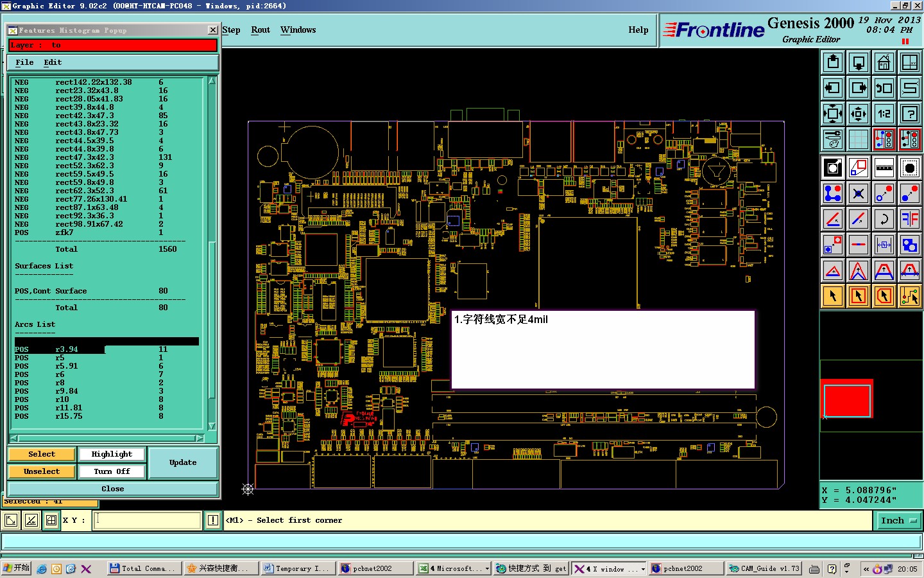Click the polygon area select tool
Image resolution: width=924 pixels, height=578 pixels.
[884, 296]
